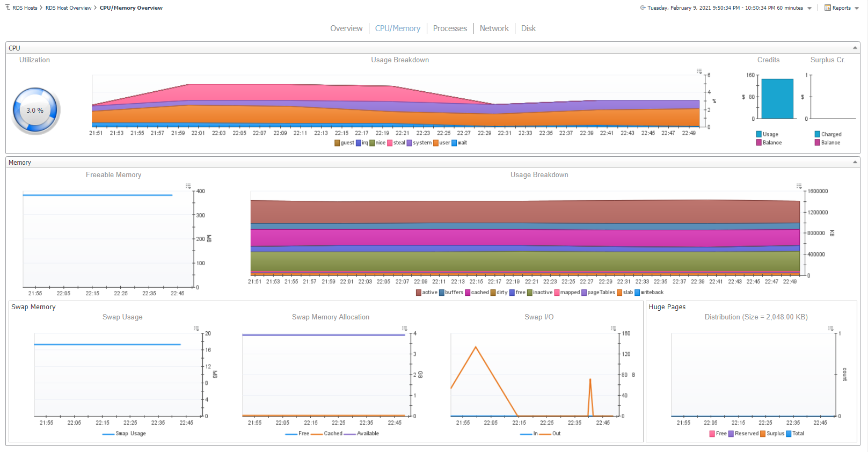Expand the Reports dropdown arrow
The height and width of the screenshot is (452, 868).
(856, 8)
